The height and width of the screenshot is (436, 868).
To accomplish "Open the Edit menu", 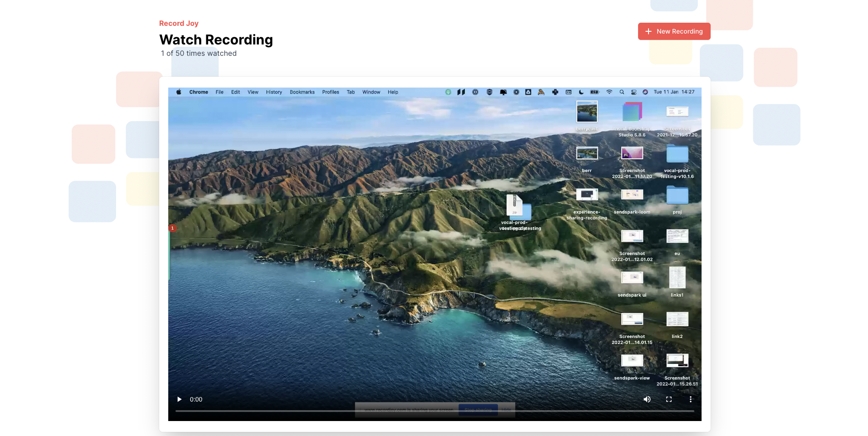I will pos(235,92).
